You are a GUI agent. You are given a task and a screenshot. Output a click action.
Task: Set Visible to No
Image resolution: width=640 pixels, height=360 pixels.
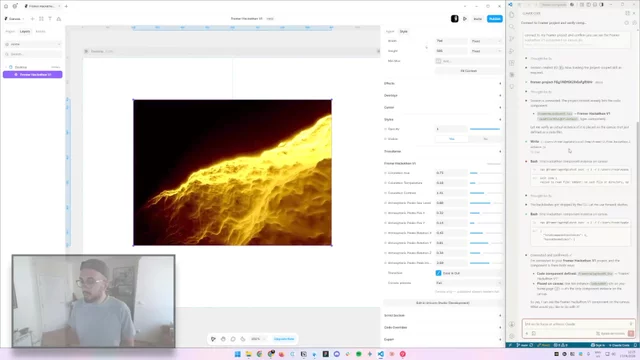click(x=485, y=139)
